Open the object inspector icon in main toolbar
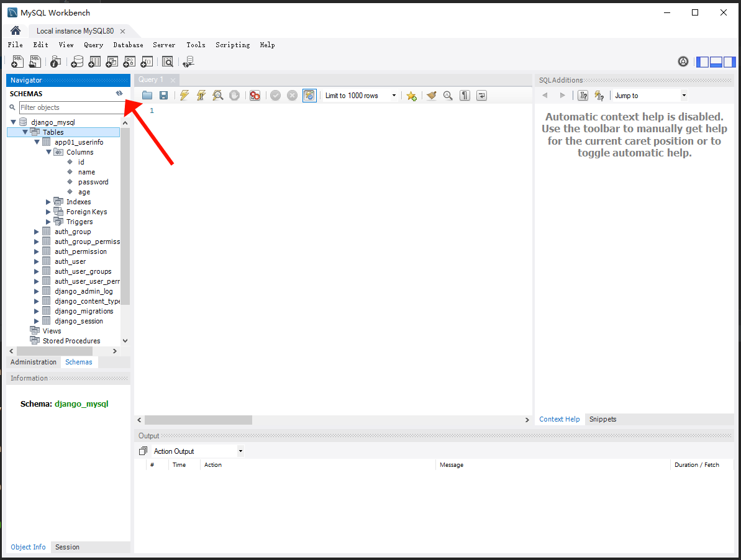The image size is (741, 560). click(x=55, y=61)
